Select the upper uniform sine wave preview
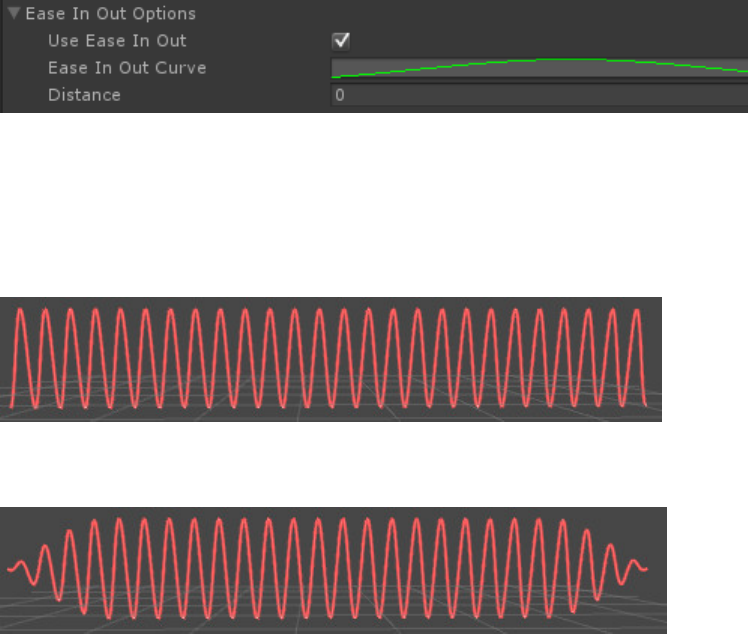The width and height of the screenshot is (748, 634). pyautogui.click(x=330, y=358)
